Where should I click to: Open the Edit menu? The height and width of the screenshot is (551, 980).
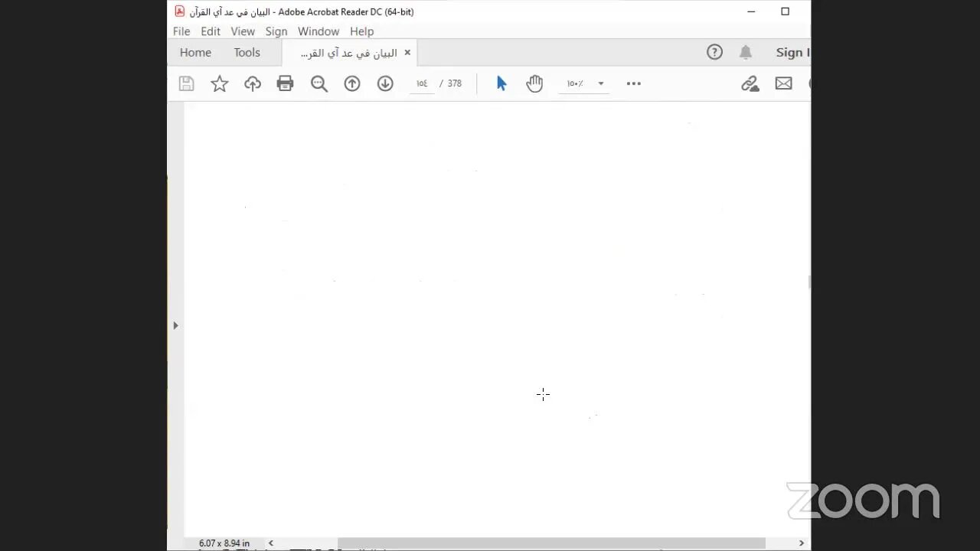pos(211,31)
